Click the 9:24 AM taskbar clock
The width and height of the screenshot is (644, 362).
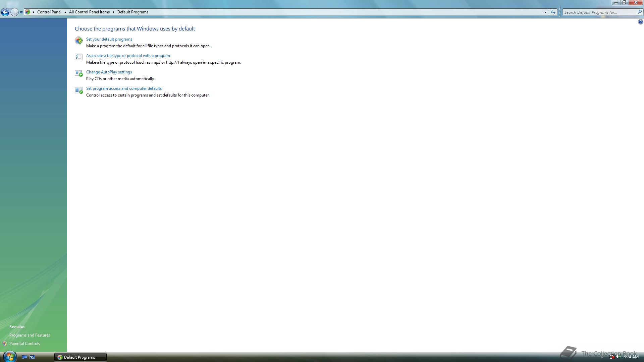click(631, 357)
